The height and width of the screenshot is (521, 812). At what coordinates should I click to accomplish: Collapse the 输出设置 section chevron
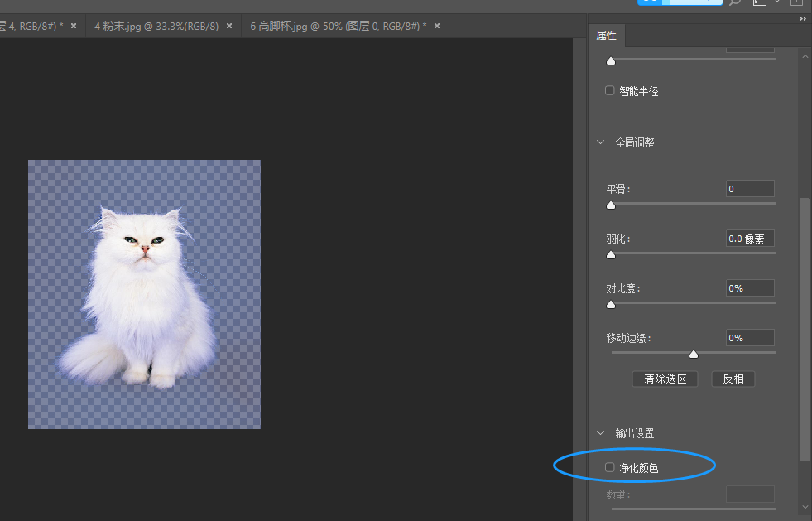click(601, 433)
